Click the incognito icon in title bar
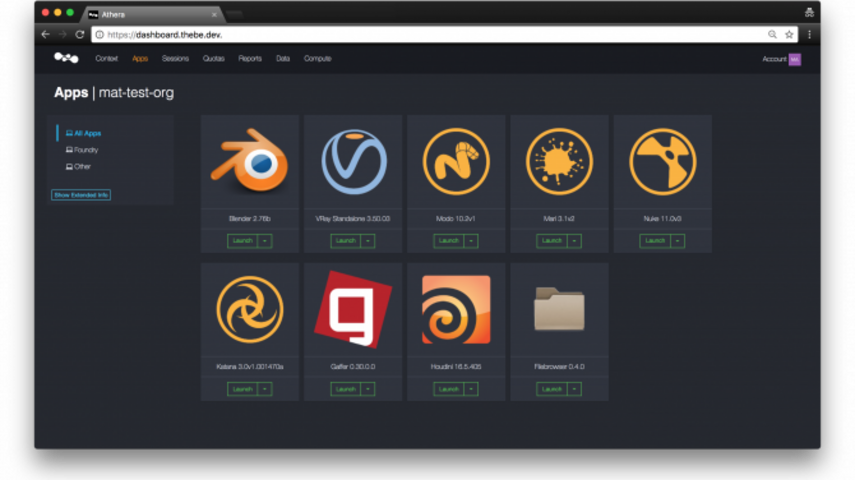The height and width of the screenshot is (480, 855). coord(809,12)
